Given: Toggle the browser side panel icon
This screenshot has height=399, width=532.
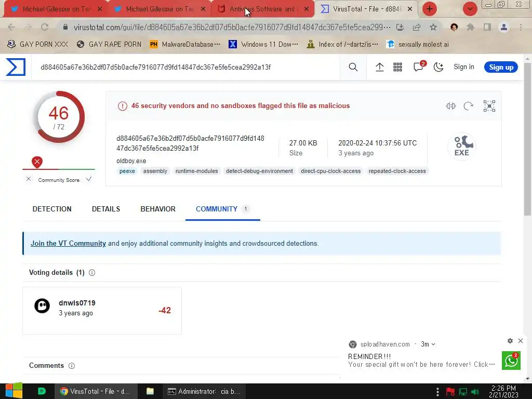Looking at the screenshot, I should [x=487, y=27].
